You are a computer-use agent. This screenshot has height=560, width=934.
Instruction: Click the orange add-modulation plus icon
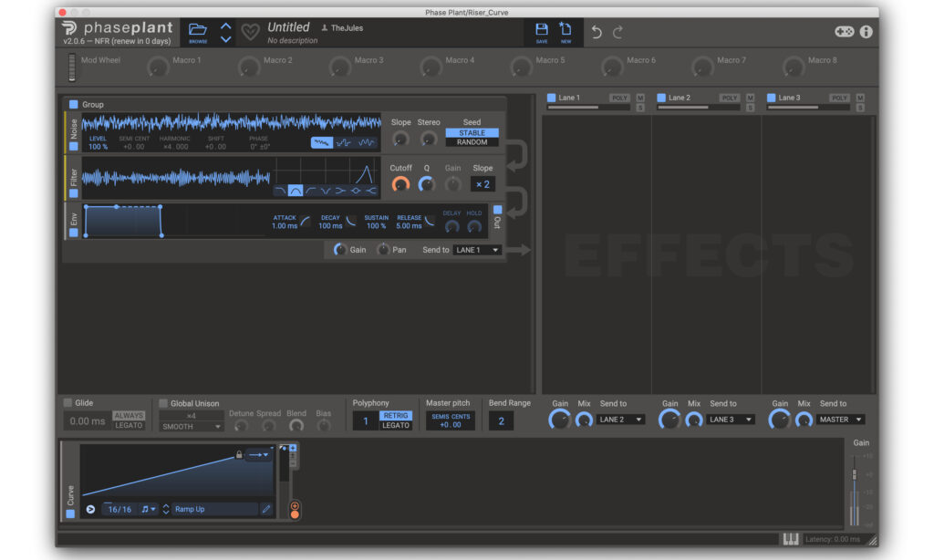coord(295,506)
